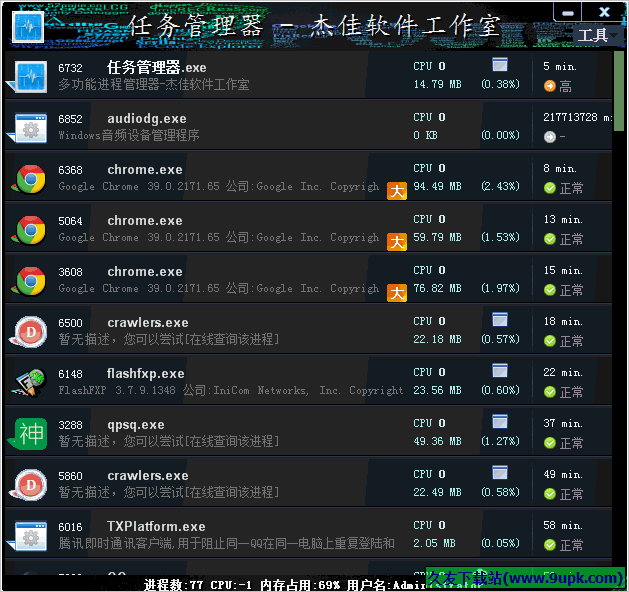Click memory percent (1.97%)
Screen dimensions: 629x592
point(500,288)
